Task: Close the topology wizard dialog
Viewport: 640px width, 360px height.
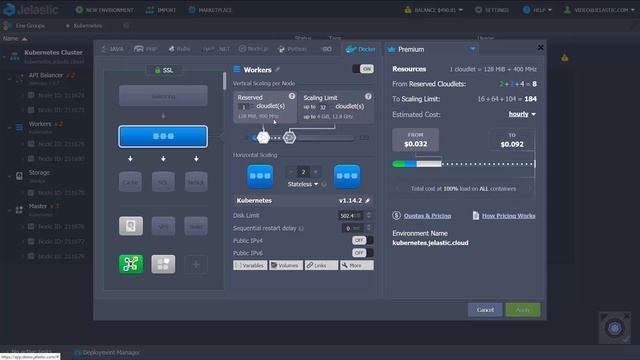Action: [540, 48]
